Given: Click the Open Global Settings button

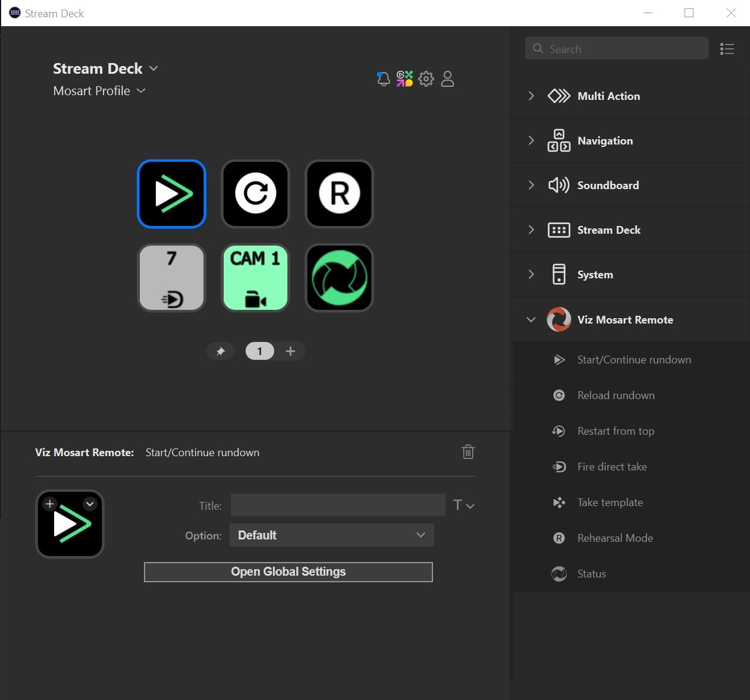Looking at the screenshot, I should point(288,572).
